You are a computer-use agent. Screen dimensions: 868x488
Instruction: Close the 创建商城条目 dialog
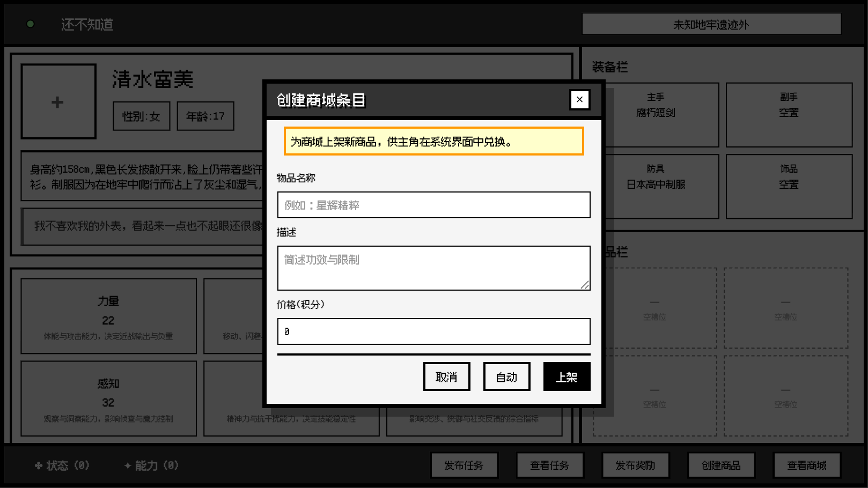579,100
